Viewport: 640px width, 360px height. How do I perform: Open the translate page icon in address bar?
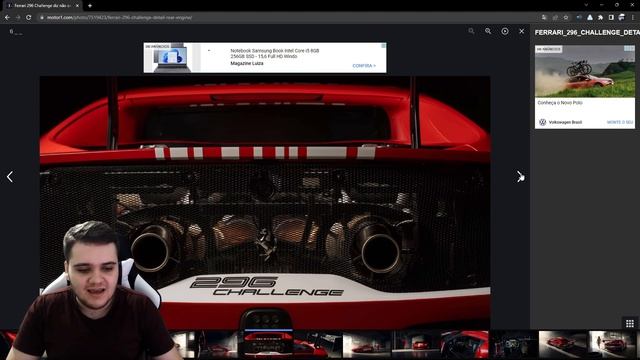pyautogui.click(x=544, y=18)
